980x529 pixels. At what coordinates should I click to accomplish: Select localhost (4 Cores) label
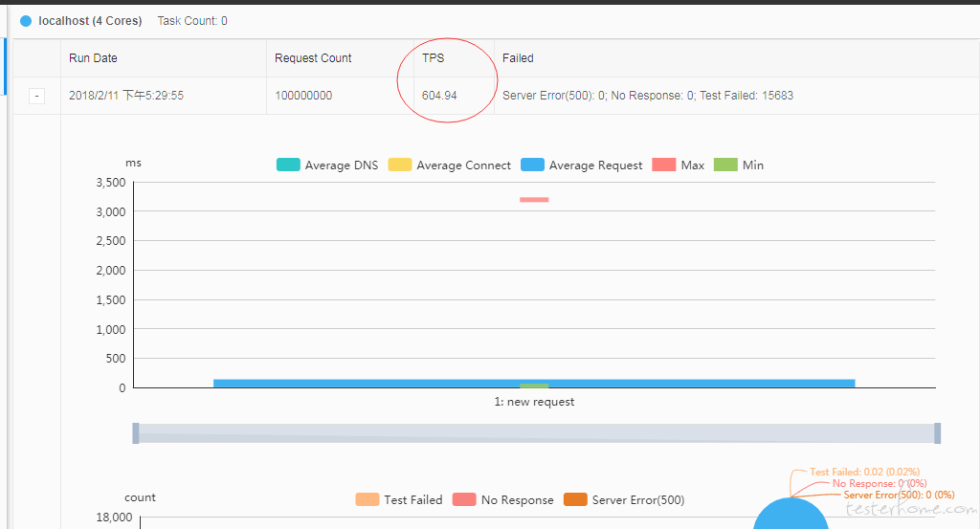[x=90, y=21]
